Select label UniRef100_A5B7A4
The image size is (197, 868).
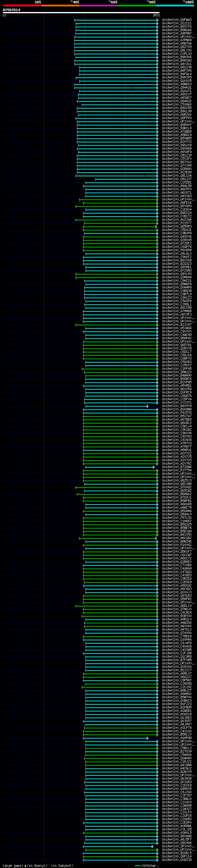[177, 43]
